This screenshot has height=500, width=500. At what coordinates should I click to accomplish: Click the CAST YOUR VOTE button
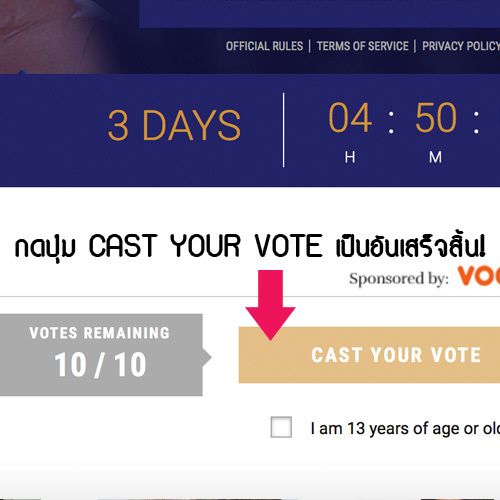(x=369, y=355)
